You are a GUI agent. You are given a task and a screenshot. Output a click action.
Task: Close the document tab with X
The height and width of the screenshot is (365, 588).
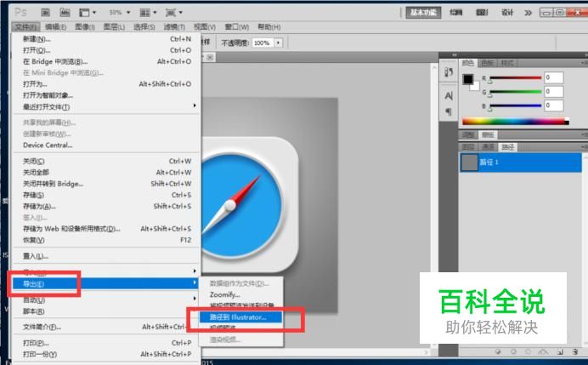pyautogui.click(x=210, y=57)
